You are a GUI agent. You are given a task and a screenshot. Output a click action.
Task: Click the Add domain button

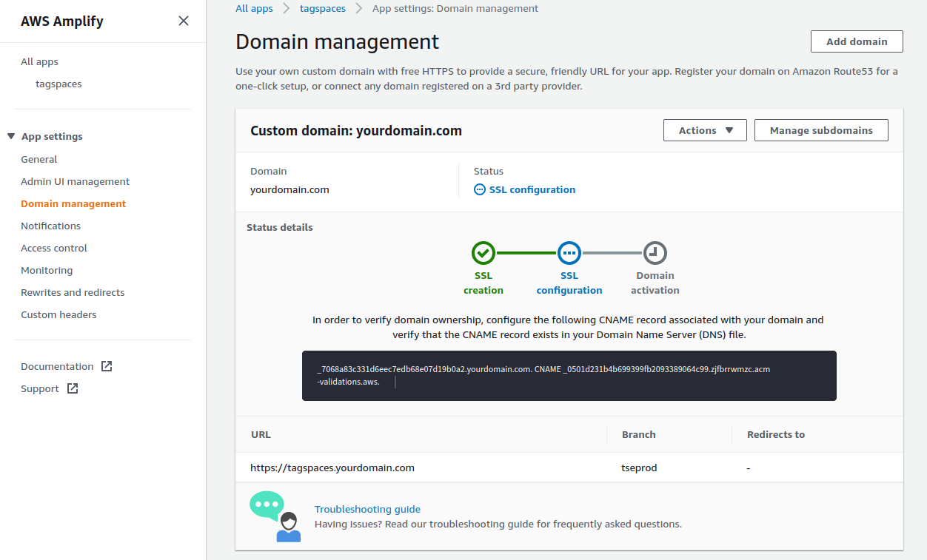click(857, 41)
